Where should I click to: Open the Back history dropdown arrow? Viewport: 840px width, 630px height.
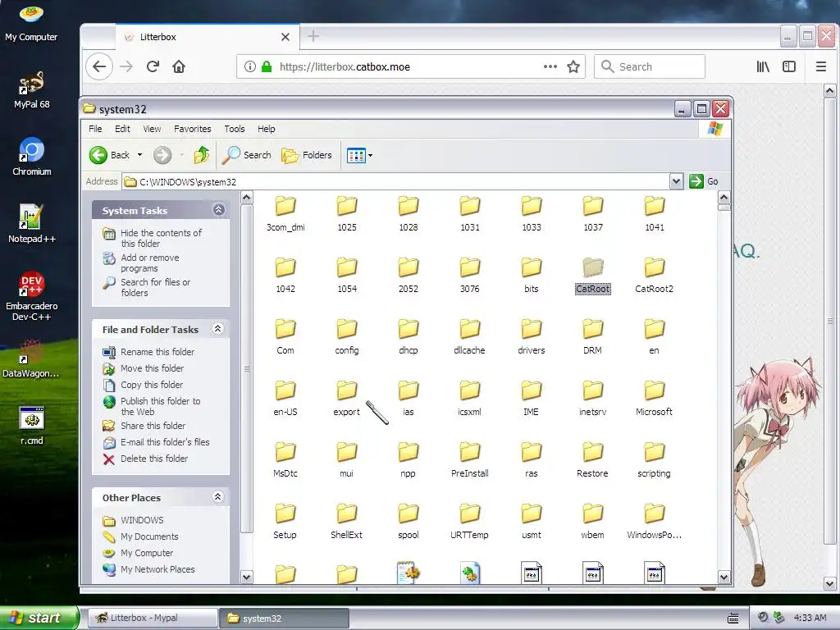(139, 155)
